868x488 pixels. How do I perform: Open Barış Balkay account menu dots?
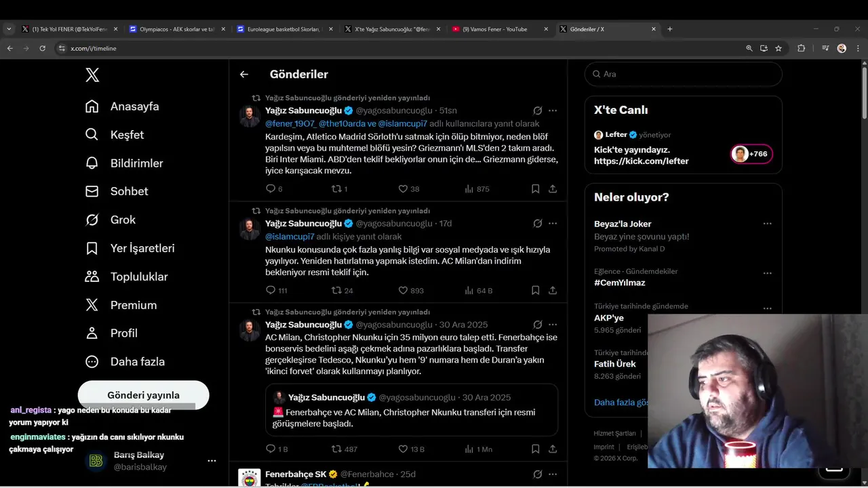tap(212, 461)
